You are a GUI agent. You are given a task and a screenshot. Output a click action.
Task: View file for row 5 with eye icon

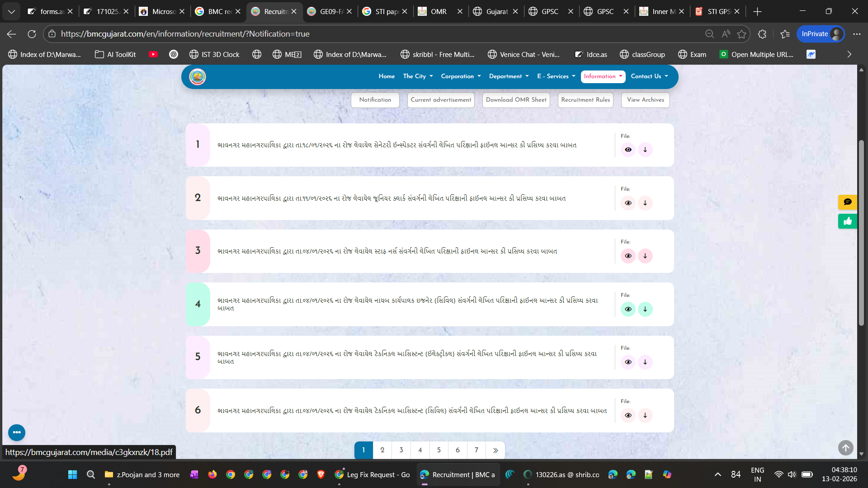point(628,362)
